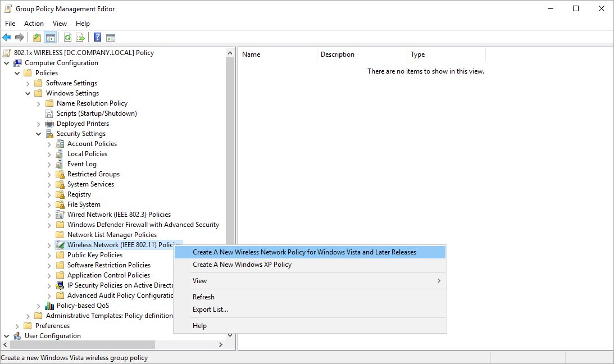Select Create Wireless Policy for Windows Vista
The image size is (614, 364).
click(304, 252)
